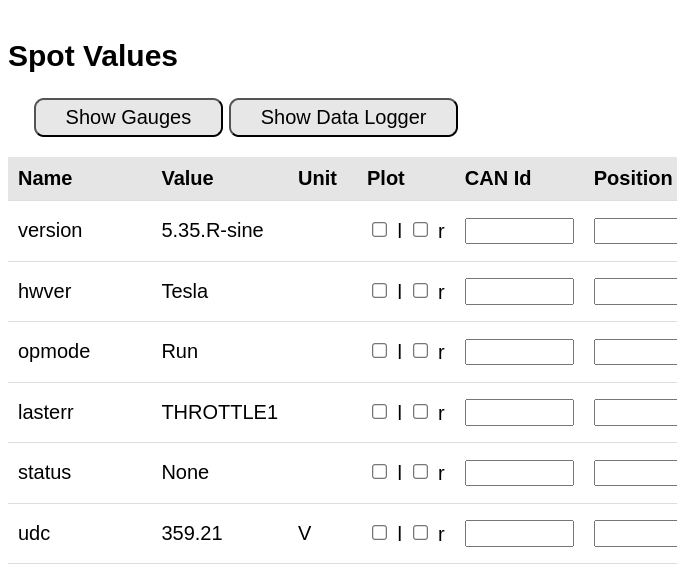This screenshot has height=576, width=677.
Task: Tick left plot checkbox for lasterr
Action: click(x=380, y=412)
